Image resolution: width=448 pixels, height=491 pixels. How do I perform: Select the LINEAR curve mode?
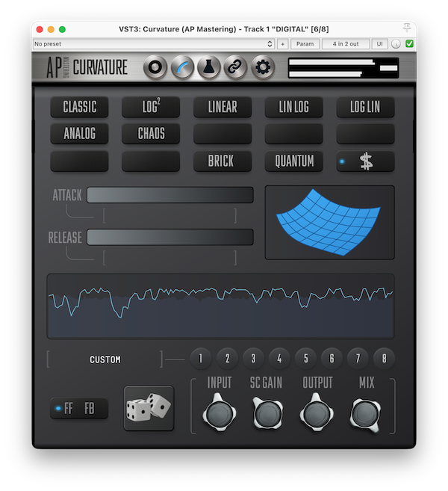point(223,107)
